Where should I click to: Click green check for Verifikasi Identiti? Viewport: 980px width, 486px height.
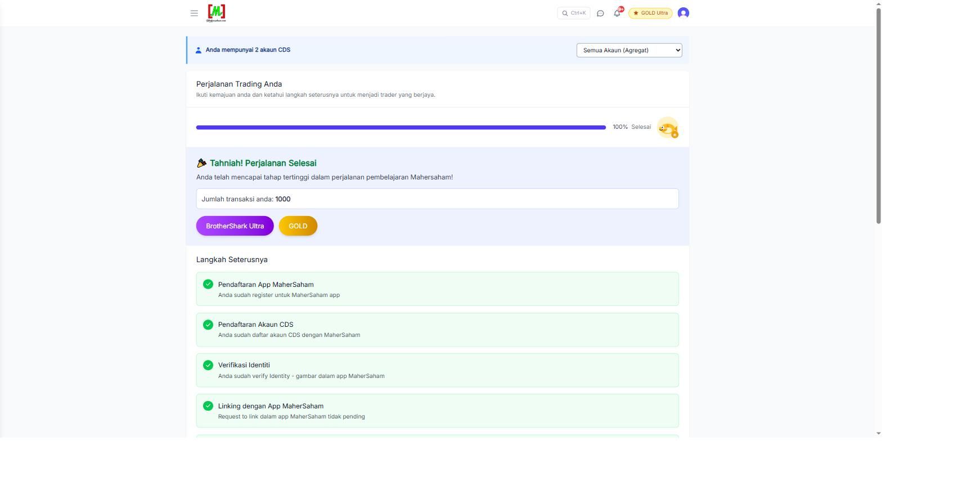click(x=208, y=365)
